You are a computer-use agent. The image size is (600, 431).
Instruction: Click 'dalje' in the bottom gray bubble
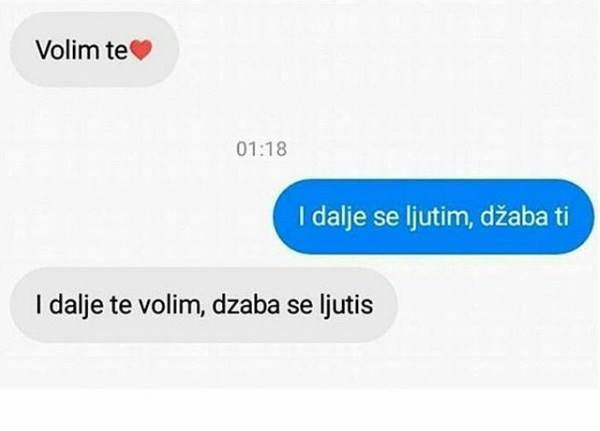pyautogui.click(x=77, y=306)
